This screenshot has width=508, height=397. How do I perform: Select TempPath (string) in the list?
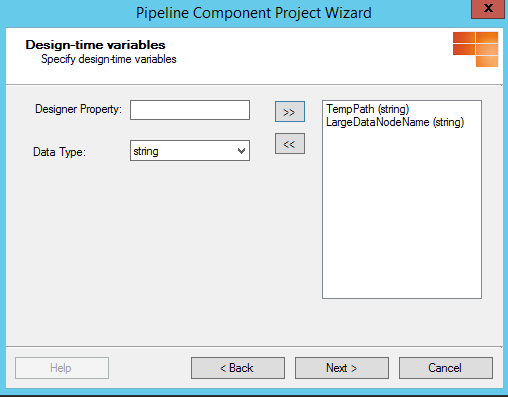(x=367, y=109)
